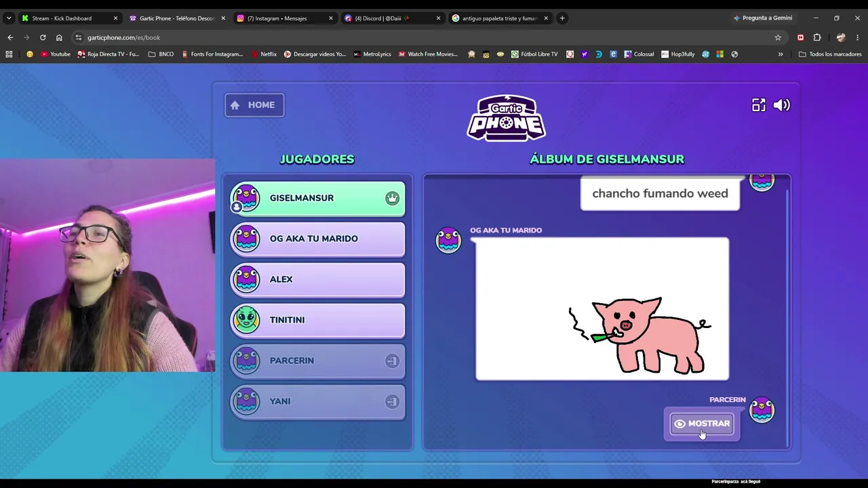Screen dimensions: 868x488
Task: Go back in browser history
Action: 10,37
